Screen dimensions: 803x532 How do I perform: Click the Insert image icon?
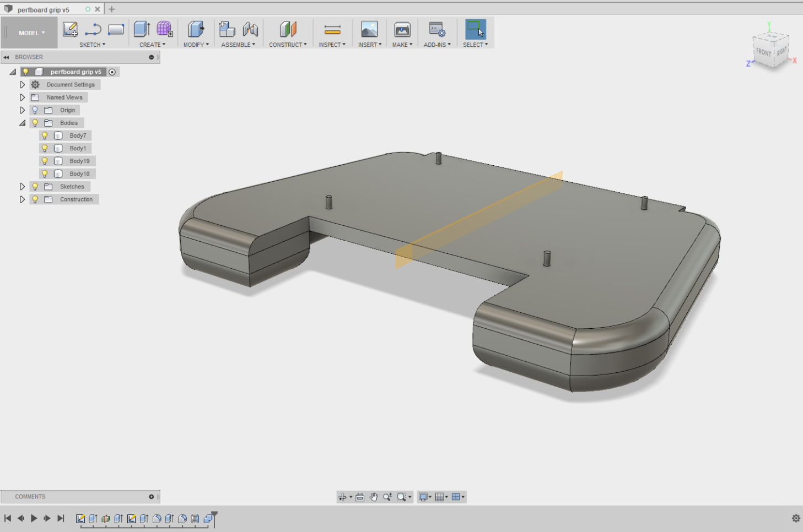tap(369, 30)
